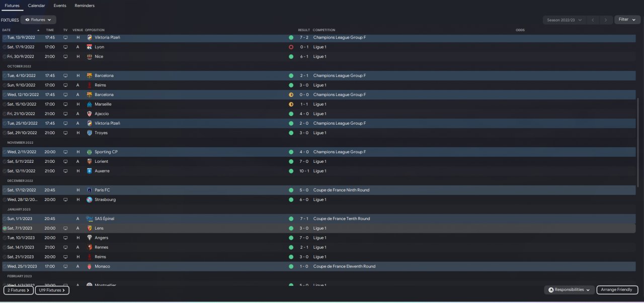
Task: Expand the Season 2022/23 dropdown
Action: click(565, 20)
